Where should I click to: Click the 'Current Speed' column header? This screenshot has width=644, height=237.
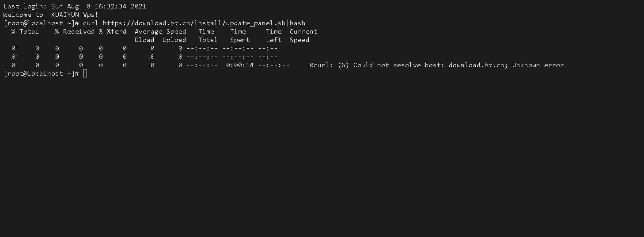point(303,35)
